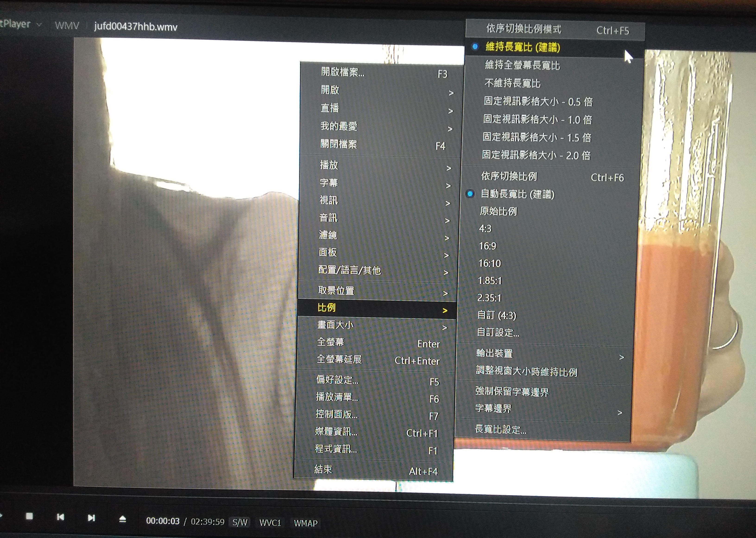Open 控制面版... F7

point(374,415)
